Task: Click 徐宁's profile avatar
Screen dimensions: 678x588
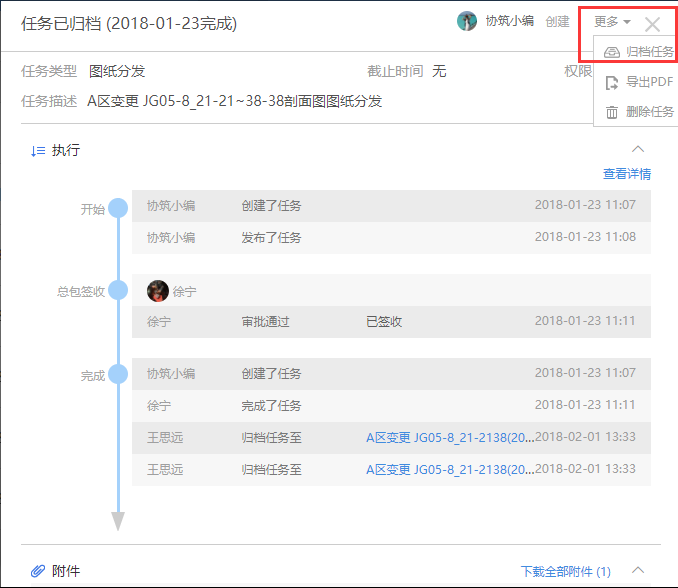Action: pos(157,291)
